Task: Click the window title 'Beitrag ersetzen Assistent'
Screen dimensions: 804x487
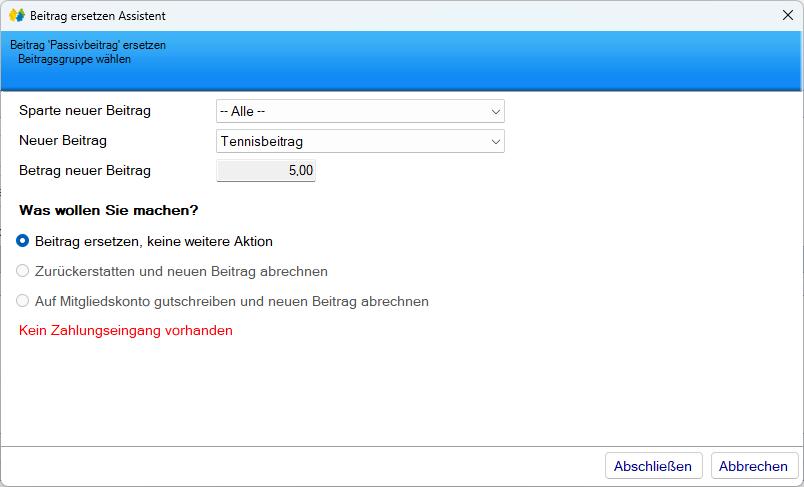Action: (98, 16)
